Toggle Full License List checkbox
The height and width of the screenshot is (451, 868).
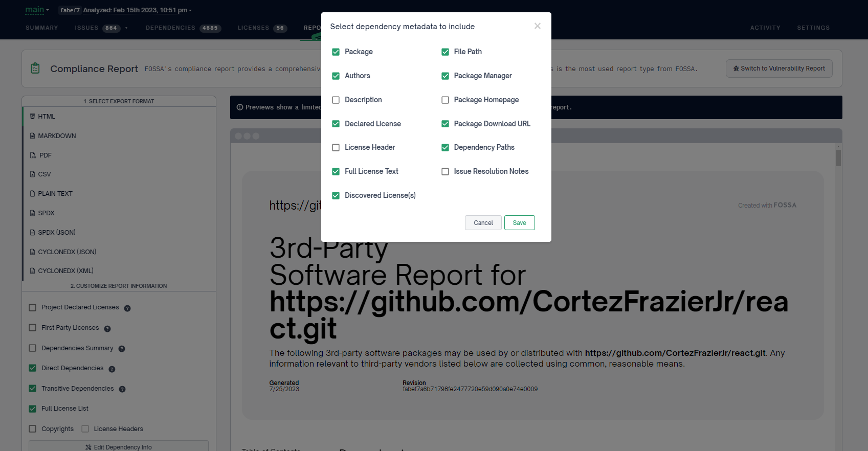[33, 409]
